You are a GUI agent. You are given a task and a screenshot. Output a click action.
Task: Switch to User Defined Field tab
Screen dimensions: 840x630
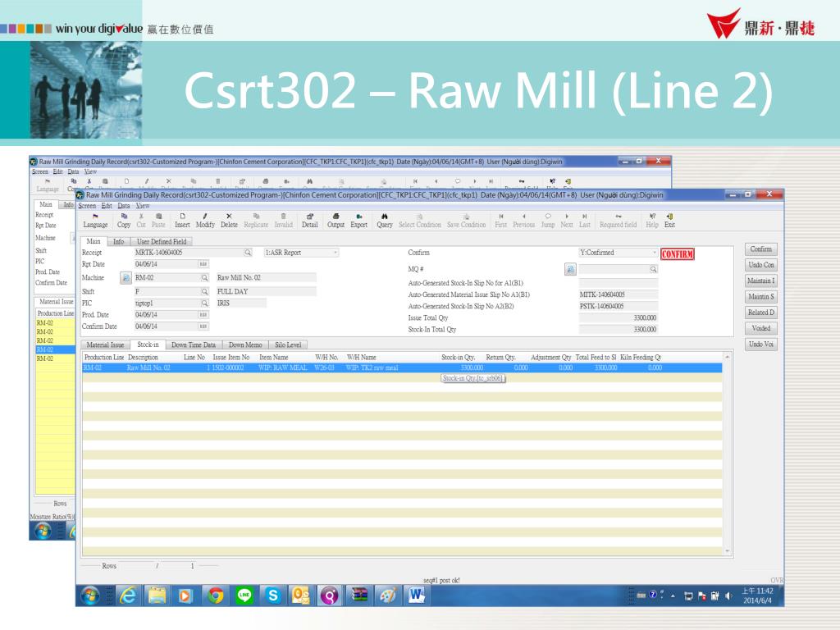click(x=162, y=242)
